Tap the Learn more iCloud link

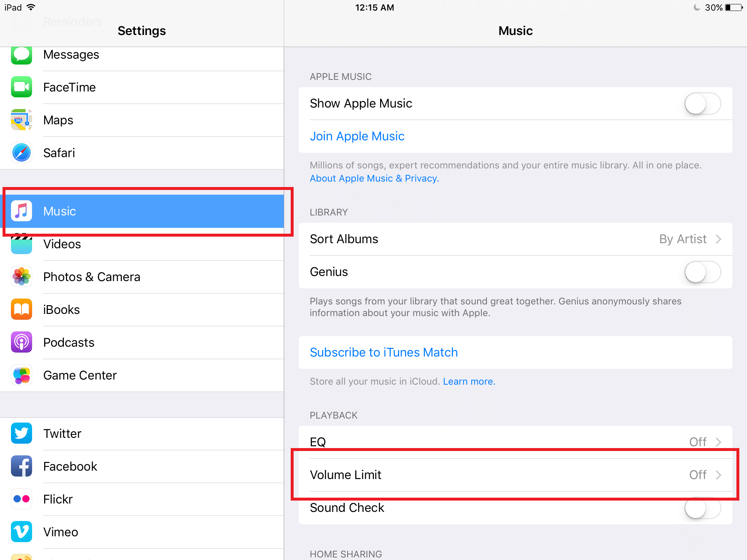[x=469, y=381]
